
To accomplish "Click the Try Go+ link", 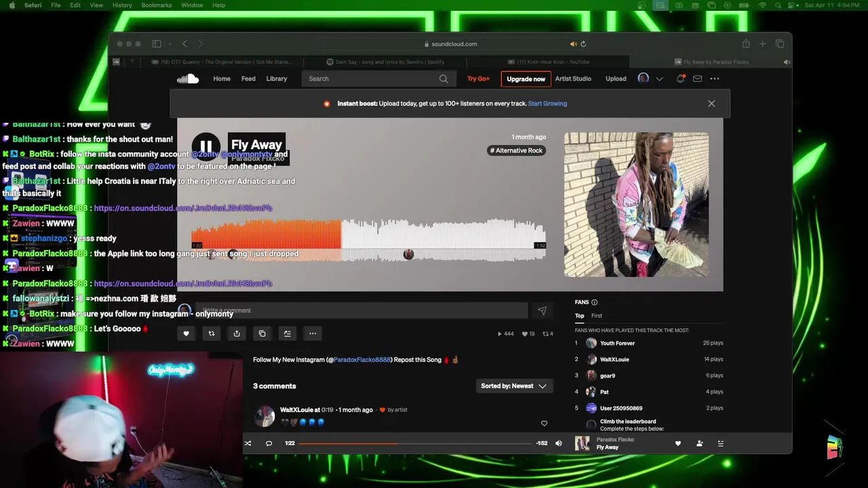I will point(478,79).
